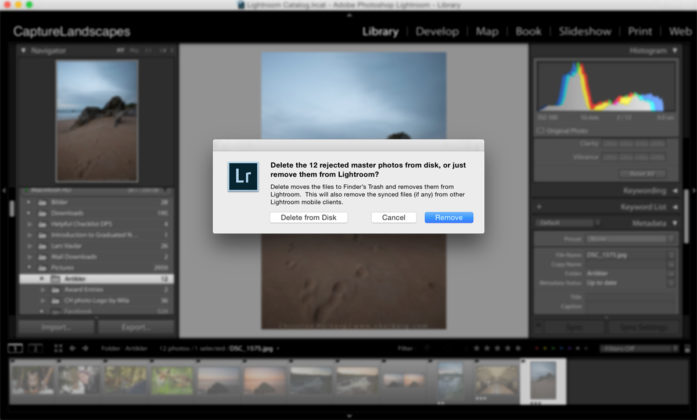Open the Map module
The width and height of the screenshot is (697, 420).
click(x=487, y=32)
